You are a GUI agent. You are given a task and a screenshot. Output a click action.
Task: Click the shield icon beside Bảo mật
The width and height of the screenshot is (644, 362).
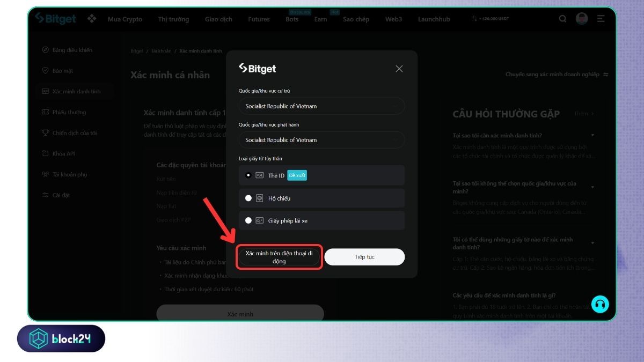point(46,71)
